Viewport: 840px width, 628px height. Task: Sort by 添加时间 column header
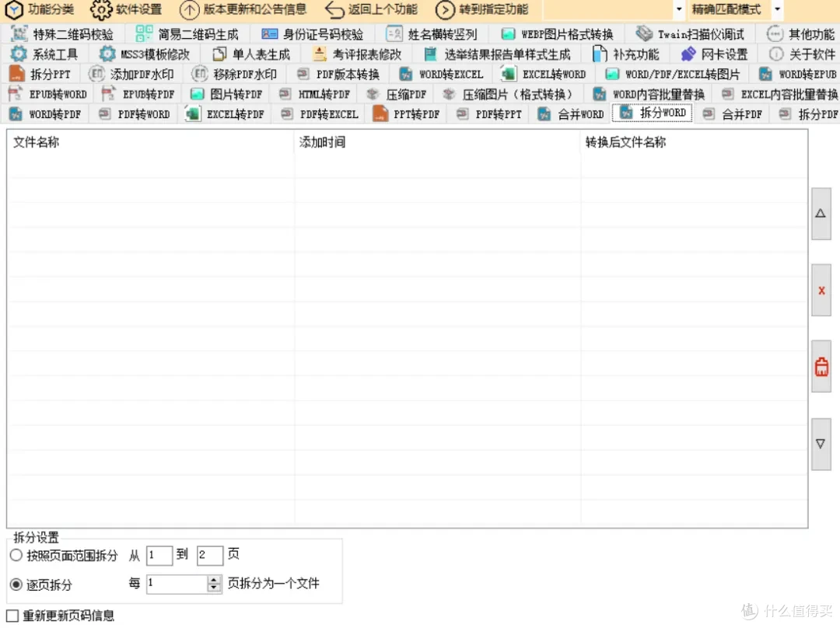pyautogui.click(x=437, y=142)
